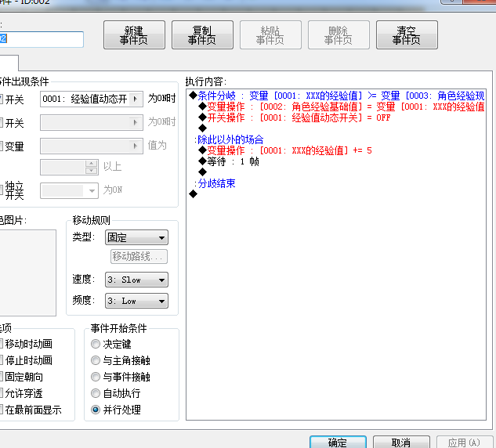Open the 速度 dropdown showing 3: Slow

point(136,280)
